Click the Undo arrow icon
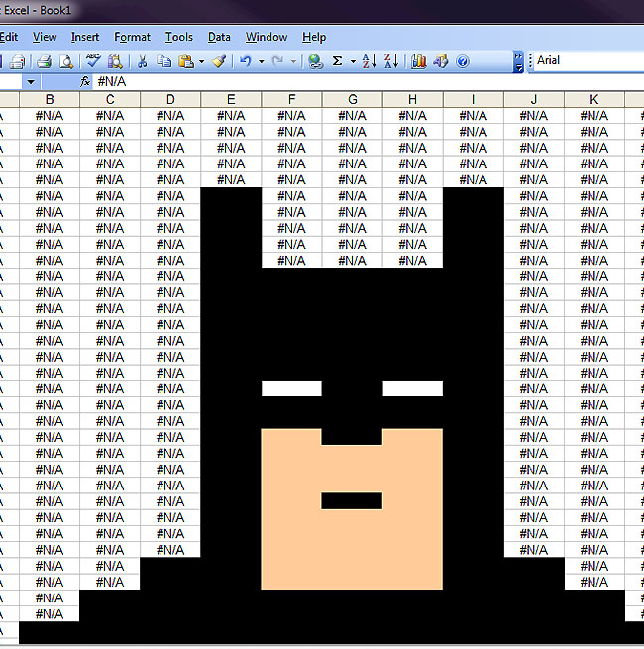Viewport: 644px width, 649px height. pyautogui.click(x=246, y=62)
